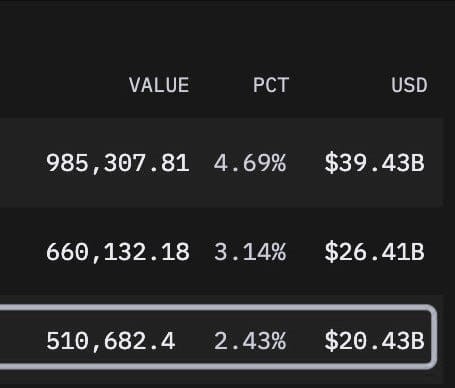The height and width of the screenshot is (388, 455).
Task: Click blank area left of 985,307.81
Action: pyautogui.click(x=22, y=163)
